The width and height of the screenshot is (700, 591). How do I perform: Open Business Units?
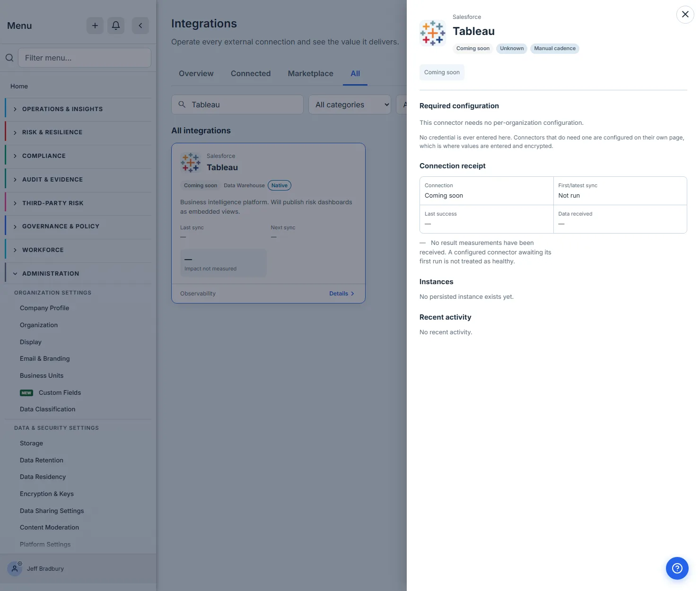[42, 375]
